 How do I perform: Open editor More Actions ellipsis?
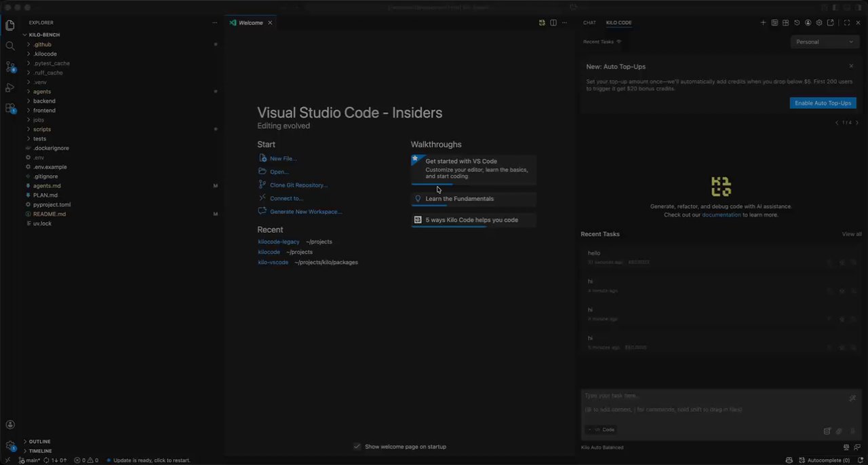[x=564, y=22]
